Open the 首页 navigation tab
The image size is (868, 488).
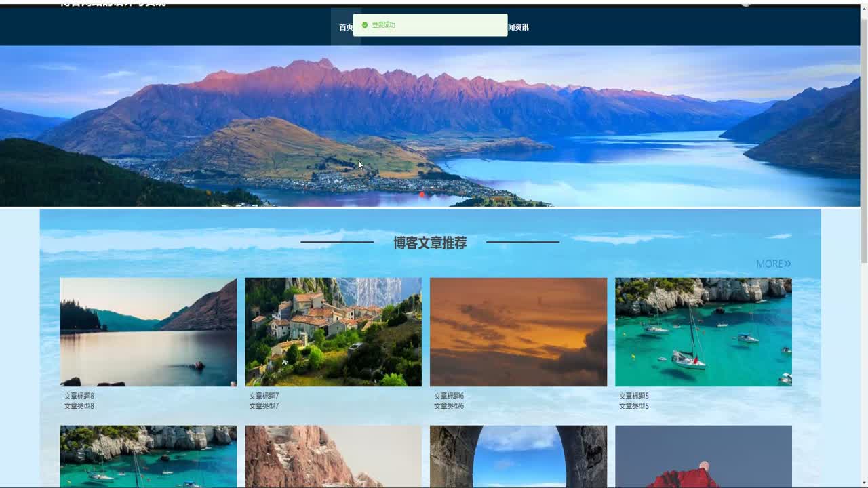[x=346, y=27]
